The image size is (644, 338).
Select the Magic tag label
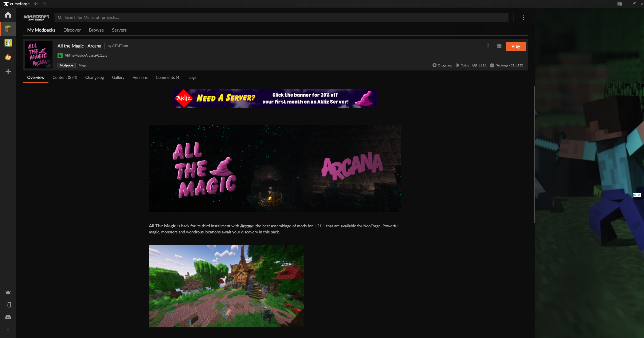tap(83, 65)
